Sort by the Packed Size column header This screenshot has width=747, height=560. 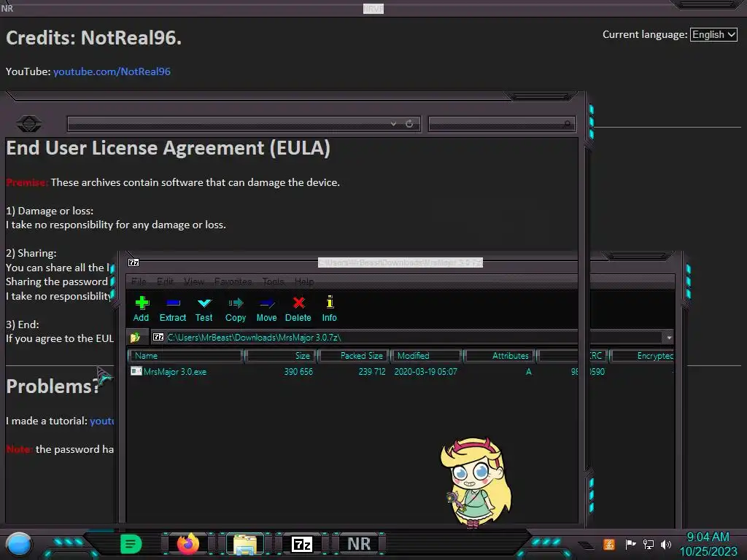[x=354, y=356]
